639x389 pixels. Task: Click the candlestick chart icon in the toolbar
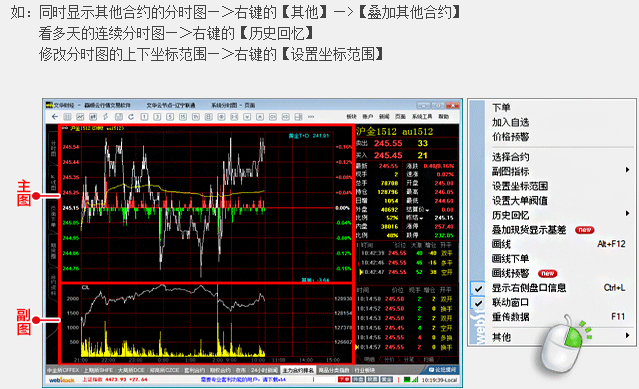coord(93,117)
